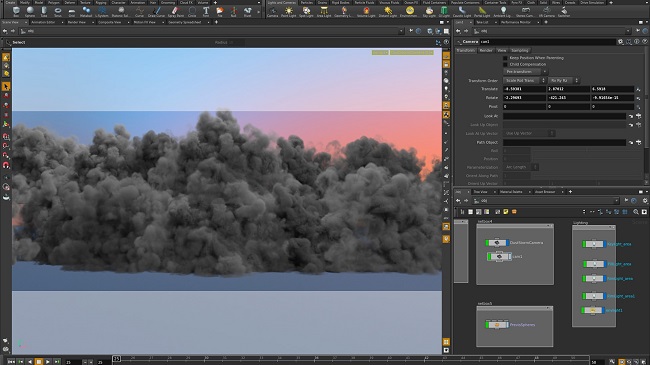Switch to the Render parameter tab
Image resolution: width=650 pixels, height=365 pixels.
click(x=486, y=51)
